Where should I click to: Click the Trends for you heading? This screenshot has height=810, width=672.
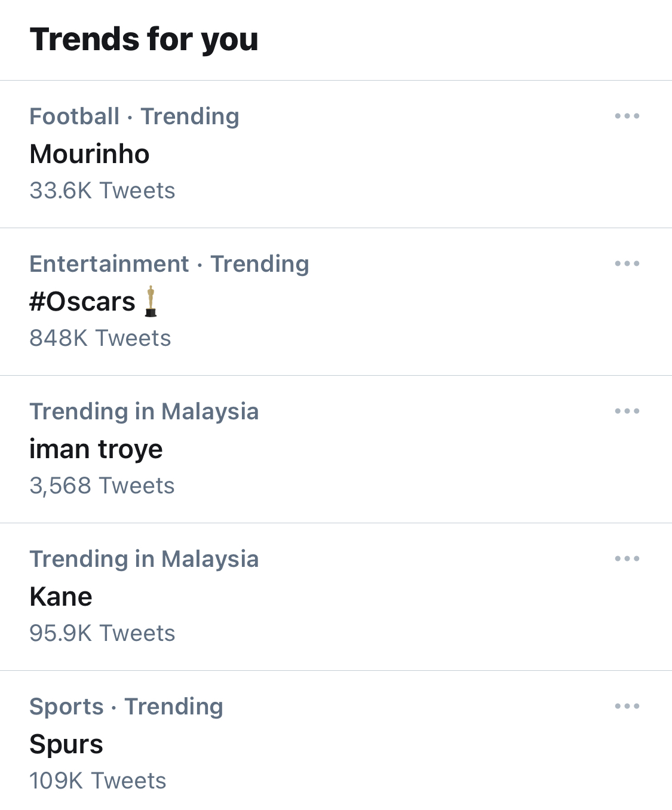tap(144, 39)
